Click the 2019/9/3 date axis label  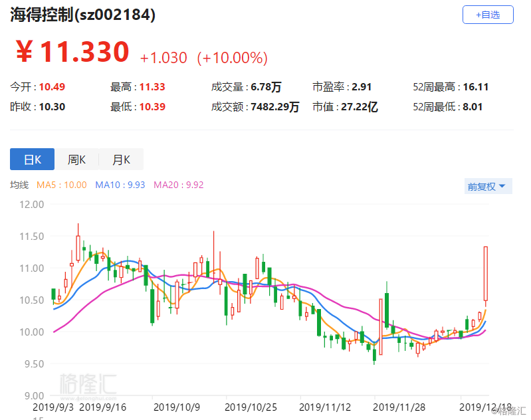click(x=53, y=407)
